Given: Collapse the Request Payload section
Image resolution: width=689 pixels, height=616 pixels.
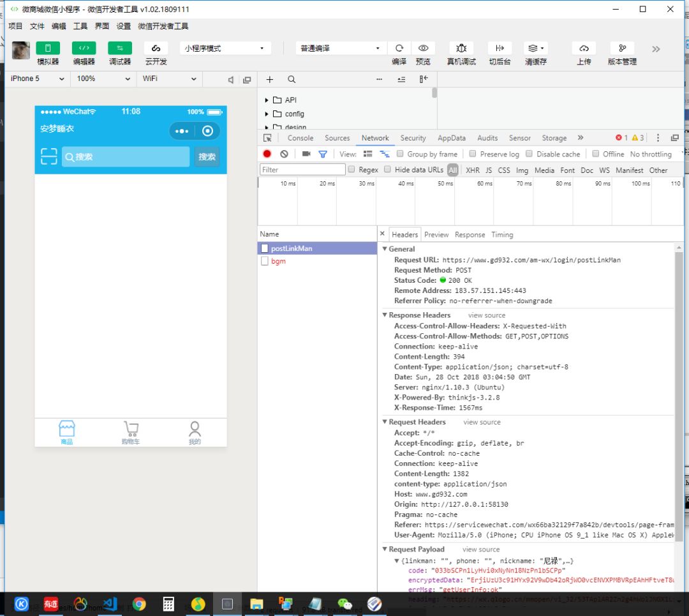Looking at the screenshot, I should coord(385,549).
